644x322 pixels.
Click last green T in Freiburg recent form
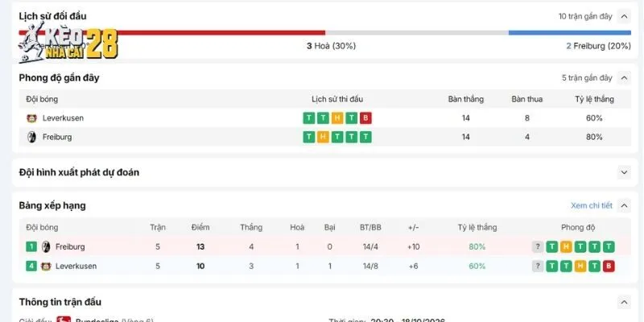click(365, 137)
